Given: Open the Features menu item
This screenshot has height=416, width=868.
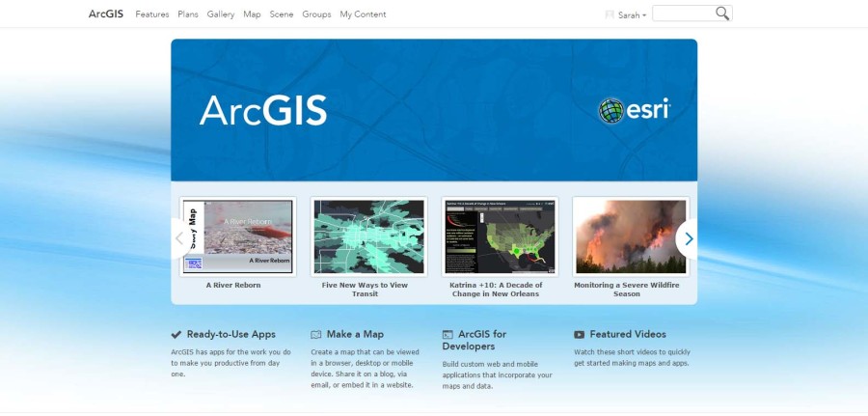Looking at the screenshot, I should click(x=152, y=14).
